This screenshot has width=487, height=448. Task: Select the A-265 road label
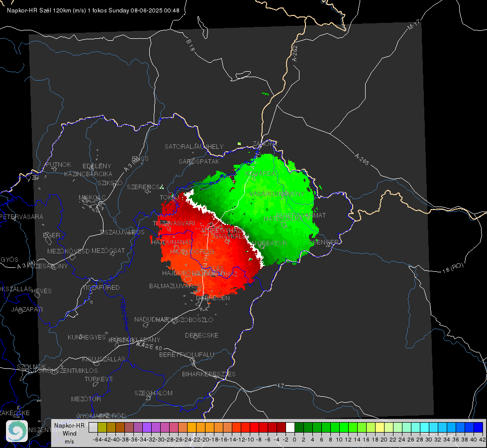click(x=362, y=159)
